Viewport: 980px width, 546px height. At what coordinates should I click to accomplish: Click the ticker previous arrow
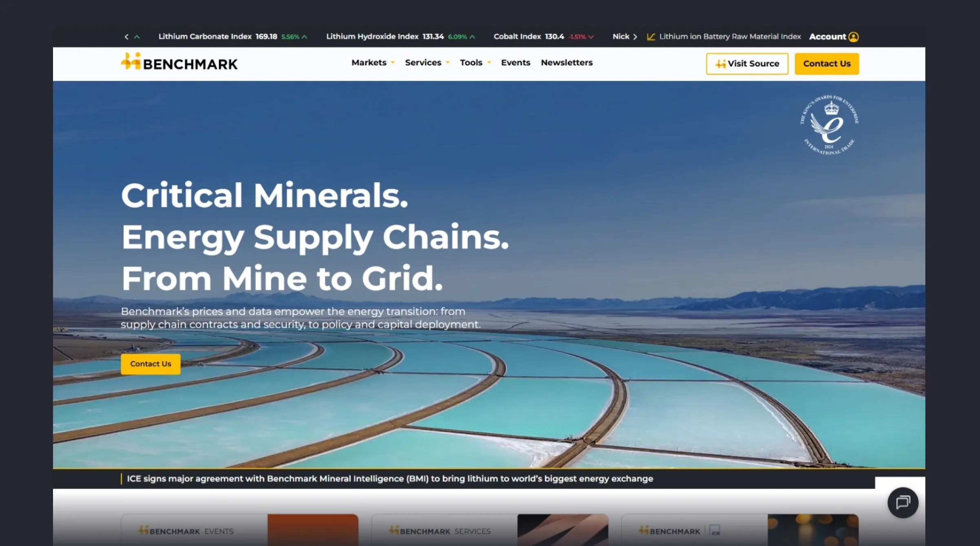click(x=126, y=37)
